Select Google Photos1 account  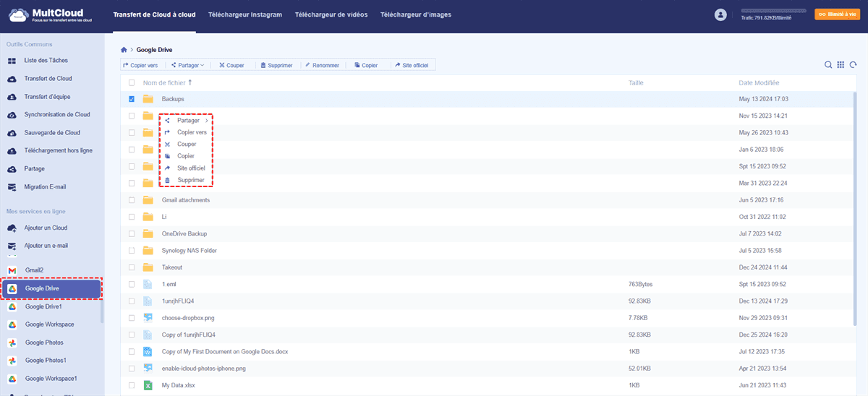[x=46, y=361]
